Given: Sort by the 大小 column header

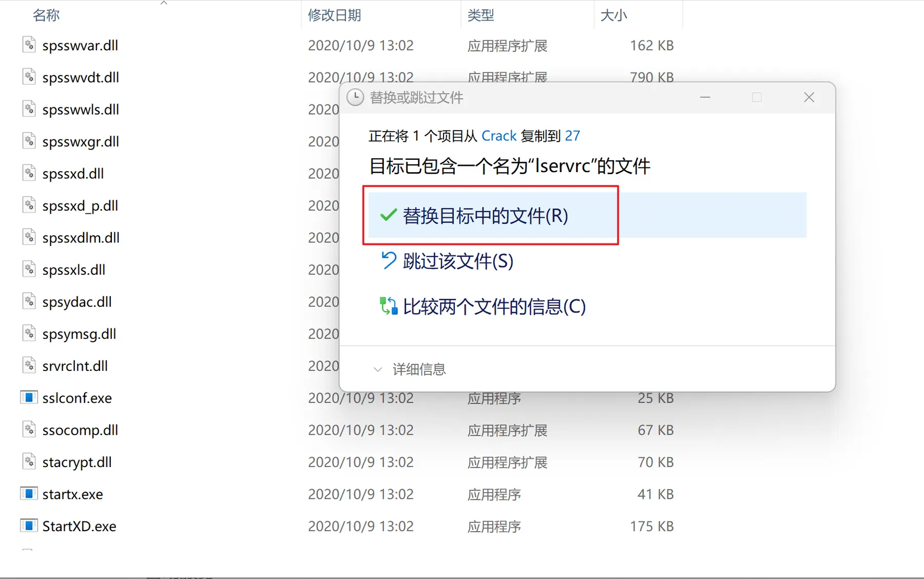Looking at the screenshot, I should 614,15.
